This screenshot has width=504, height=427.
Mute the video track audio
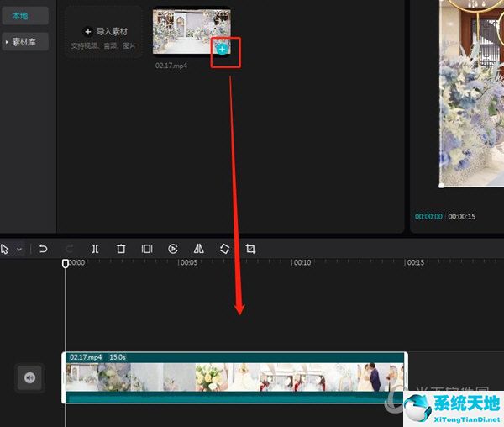point(29,377)
